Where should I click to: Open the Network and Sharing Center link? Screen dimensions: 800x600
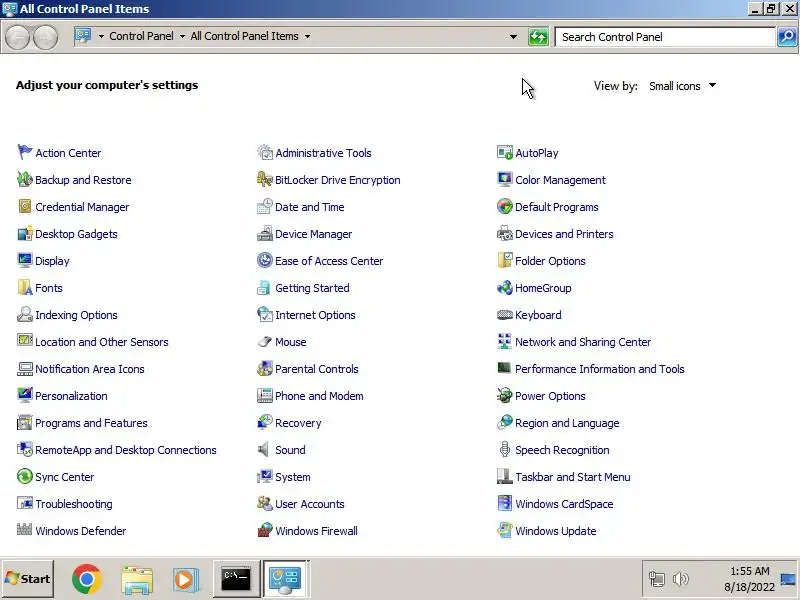pyautogui.click(x=583, y=342)
